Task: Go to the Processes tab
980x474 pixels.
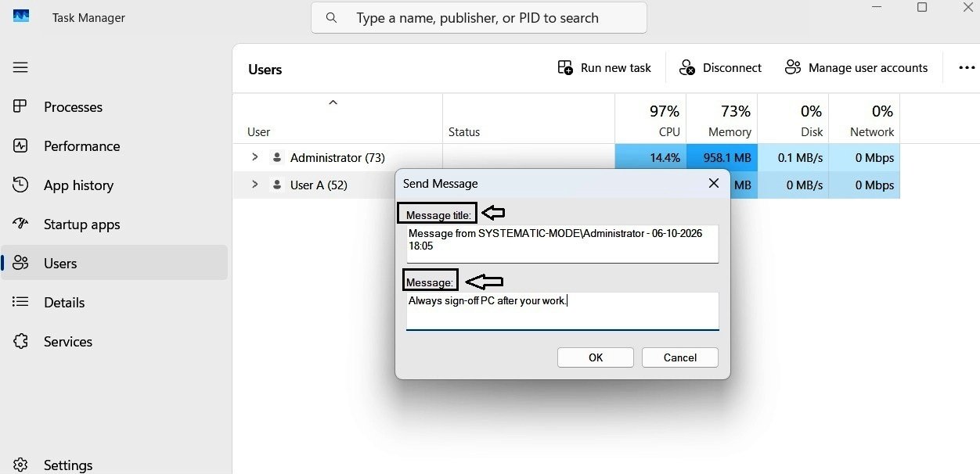Action: (x=114, y=106)
